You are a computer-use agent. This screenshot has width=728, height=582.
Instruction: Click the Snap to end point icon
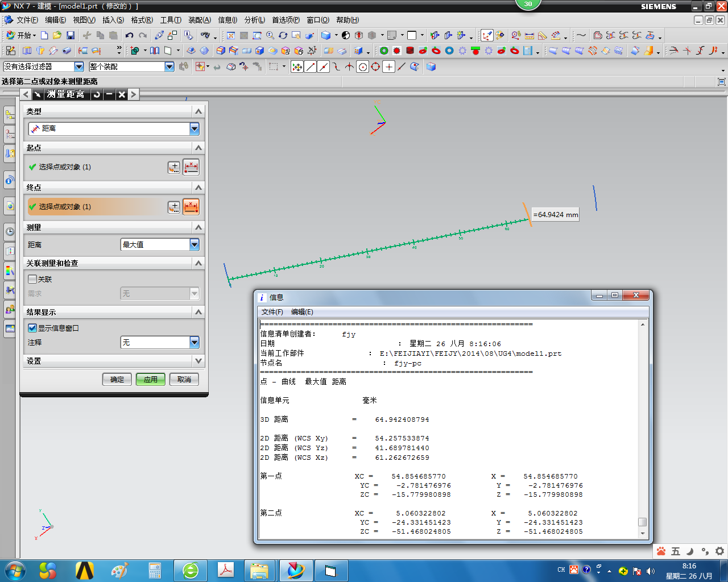click(x=311, y=66)
